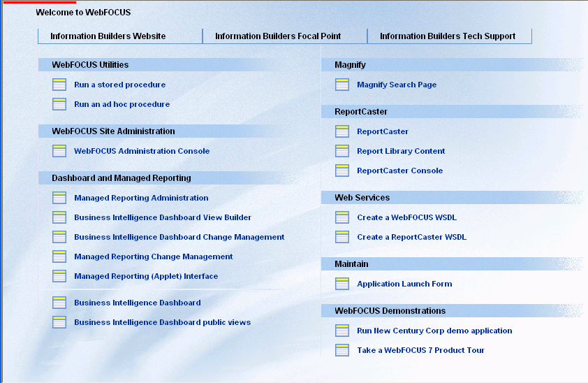The width and height of the screenshot is (588, 383).
Task: Click icon beside Report Library Content
Action: (x=342, y=151)
